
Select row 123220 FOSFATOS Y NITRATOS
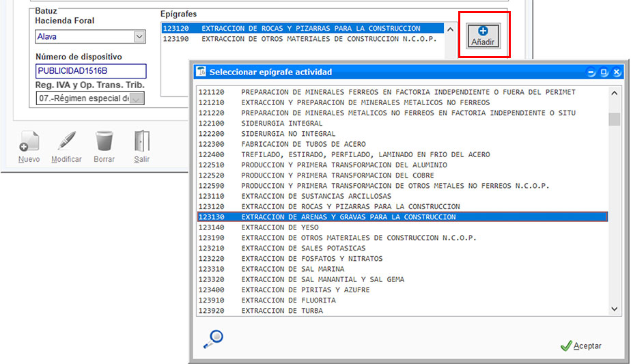[x=402, y=259]
